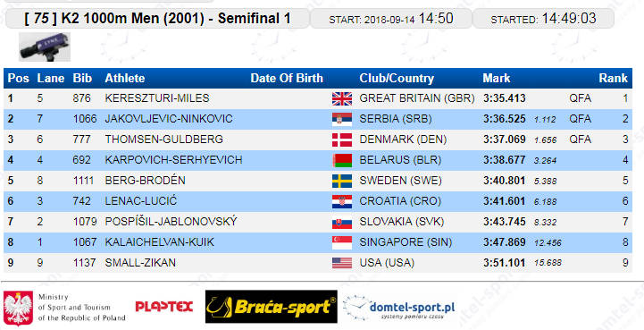Click the Sweden flag icon

pyautogui.click(x=342, y=181)
